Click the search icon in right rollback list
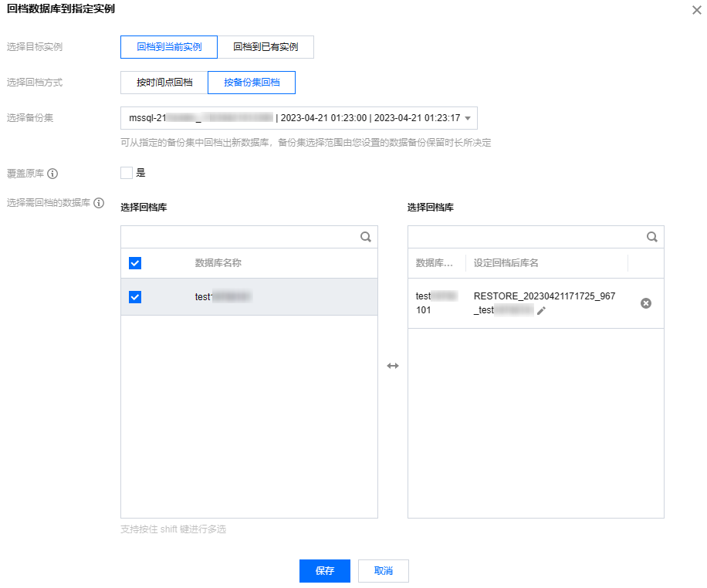The height and width of the screenshot is (588, 707). point(652,237)
